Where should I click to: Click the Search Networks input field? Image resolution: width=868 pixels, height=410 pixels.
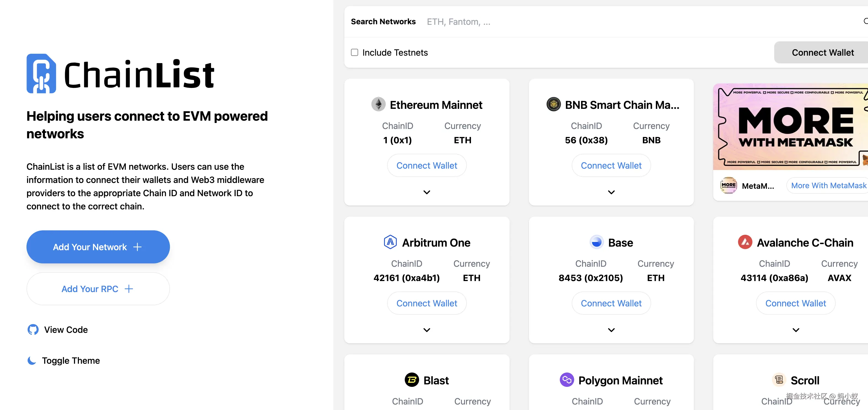(606, 22)
